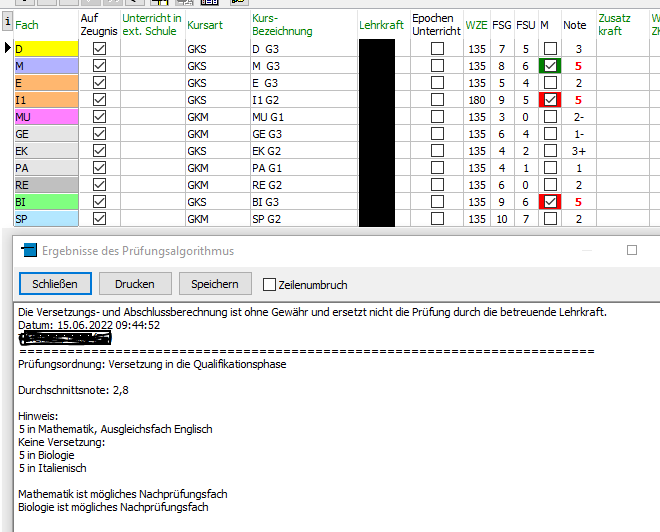Image resolution: width=660 pixels, height=532 pixels.
Task: Click WZE value 180 in I1 row
Action: tap(476, 100)
